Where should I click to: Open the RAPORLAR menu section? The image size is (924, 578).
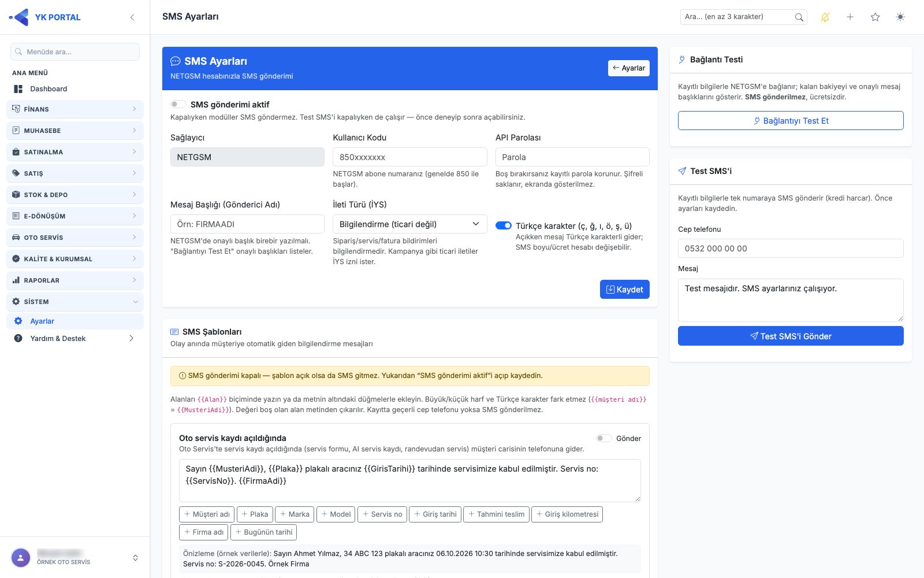pyautogui.click(x=75, y=280)
